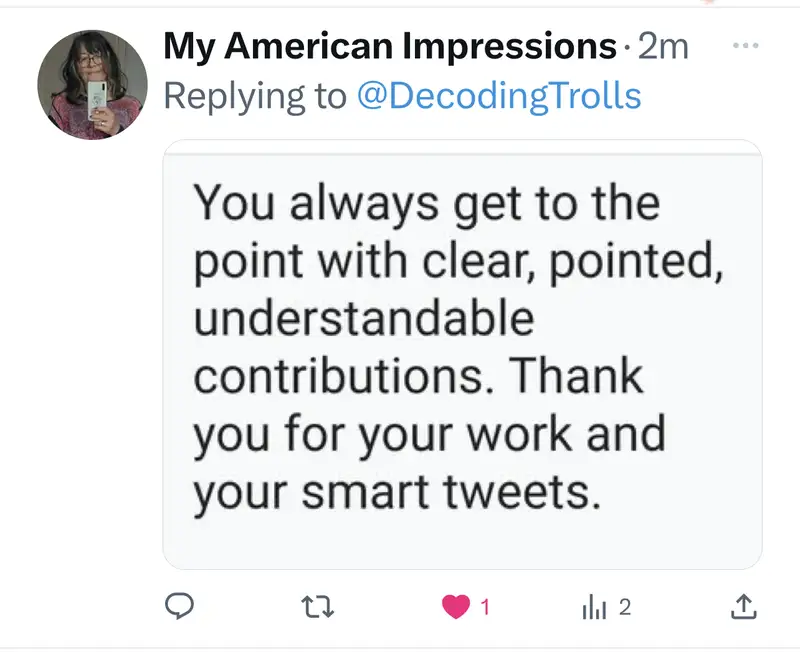Screen dimensions: 800x652
Task: Open tweet analytics bar chart icon
Action: (x=594, y=606)
